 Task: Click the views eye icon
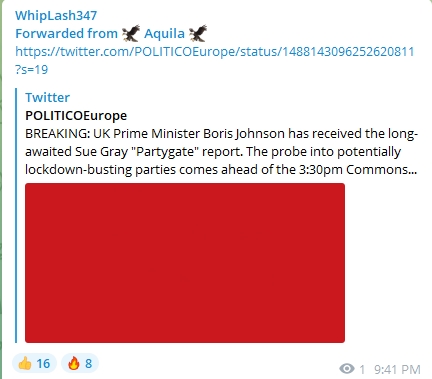[347, 369]
